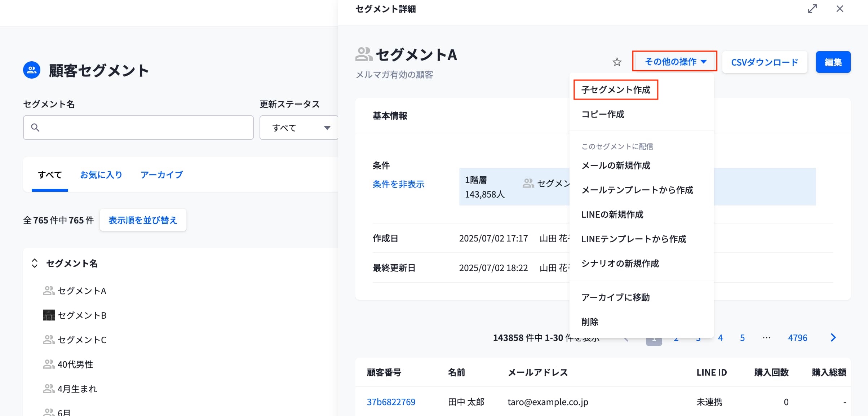Click the favorite star icon for セグメントA

pos(617,62)
